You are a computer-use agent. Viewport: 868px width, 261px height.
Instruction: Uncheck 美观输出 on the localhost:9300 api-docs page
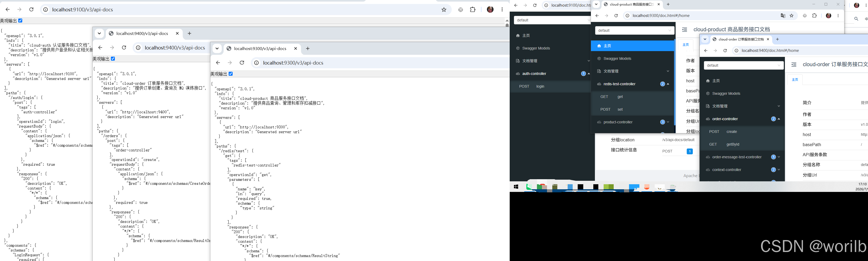tap(231, 74)
